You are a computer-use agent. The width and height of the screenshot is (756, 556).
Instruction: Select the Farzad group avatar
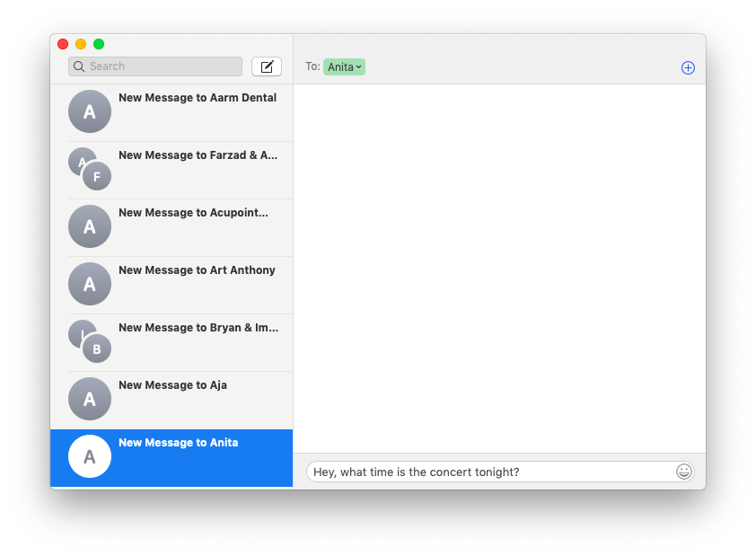tap(90, 169)
